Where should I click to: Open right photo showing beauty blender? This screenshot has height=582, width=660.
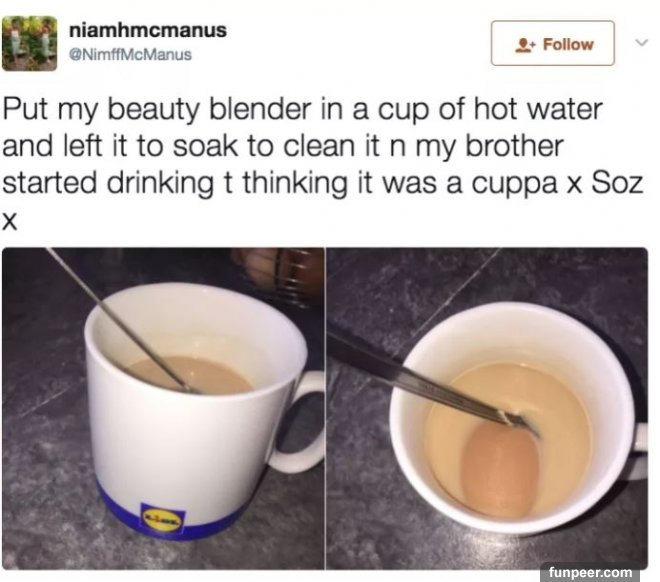click(x=487, y=408)
